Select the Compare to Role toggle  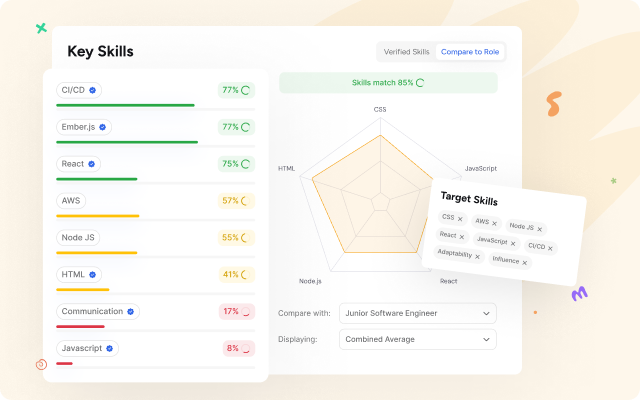[471, 52]
